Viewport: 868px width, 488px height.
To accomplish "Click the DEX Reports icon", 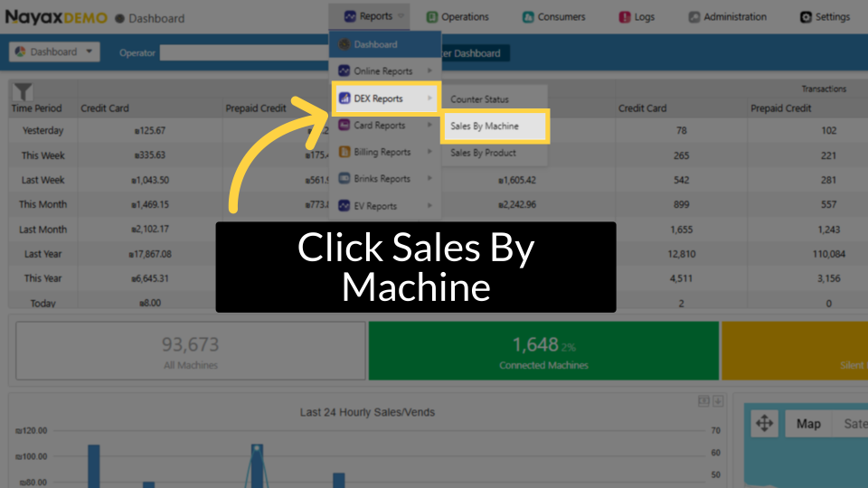I will tap(344, 98).
